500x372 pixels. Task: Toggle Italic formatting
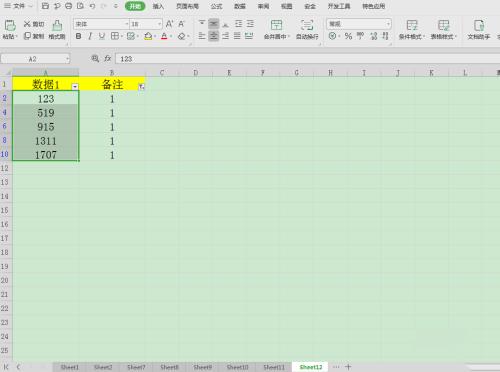point(90,36)
